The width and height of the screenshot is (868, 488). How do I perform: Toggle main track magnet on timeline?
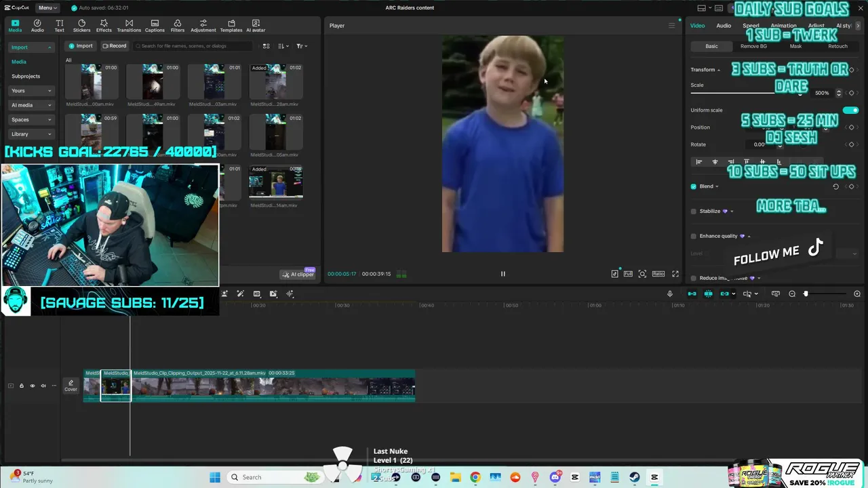[692, 293]
